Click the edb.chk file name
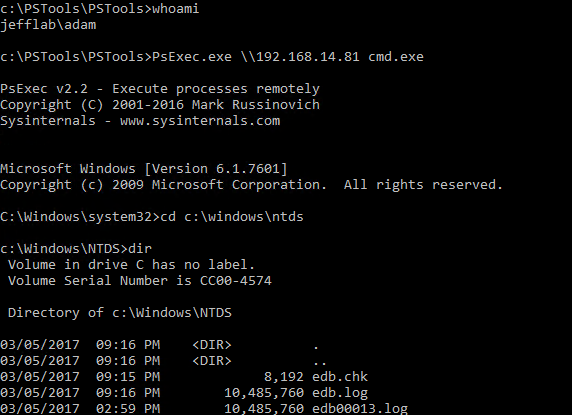This screenshot has height=415, width=572. pyautogui.click(x=340, y=377)
